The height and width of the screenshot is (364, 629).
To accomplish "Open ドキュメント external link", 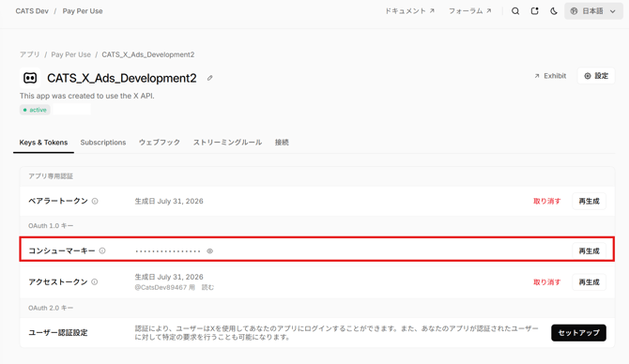I will 409,11.
